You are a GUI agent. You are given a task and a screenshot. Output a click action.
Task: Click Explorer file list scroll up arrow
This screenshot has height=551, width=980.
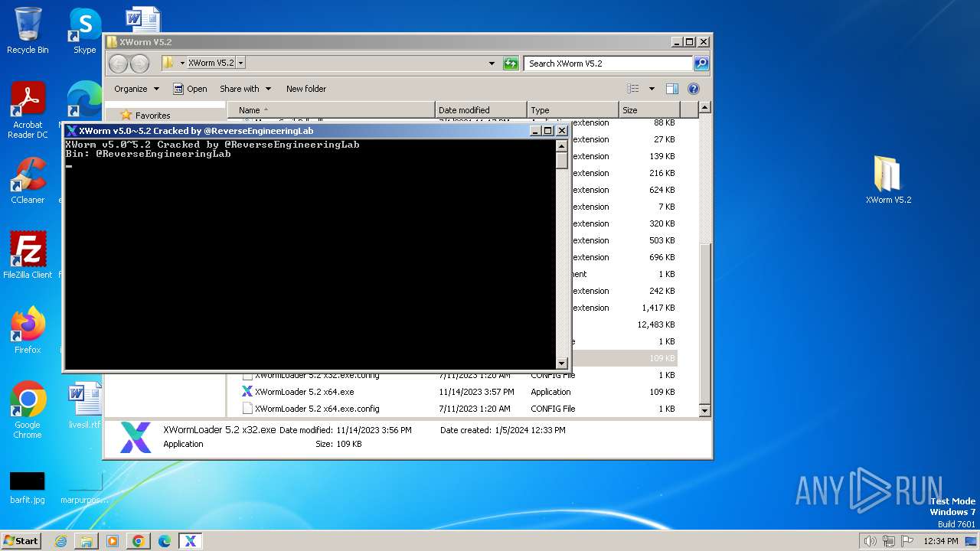tap(705, 108)
